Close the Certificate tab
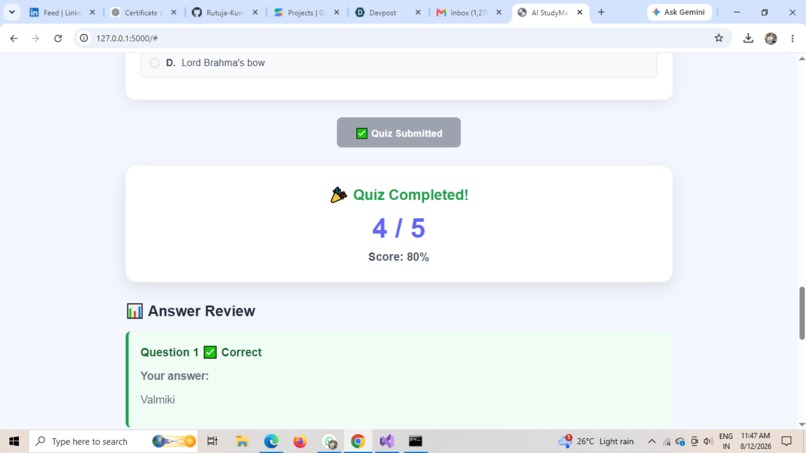806x453 pixels. (173, 12)
